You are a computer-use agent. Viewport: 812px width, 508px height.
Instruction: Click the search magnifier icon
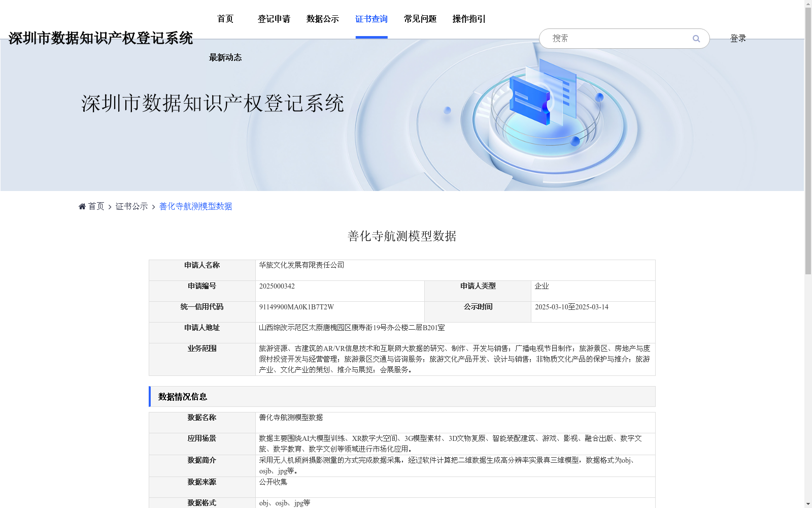696,39
